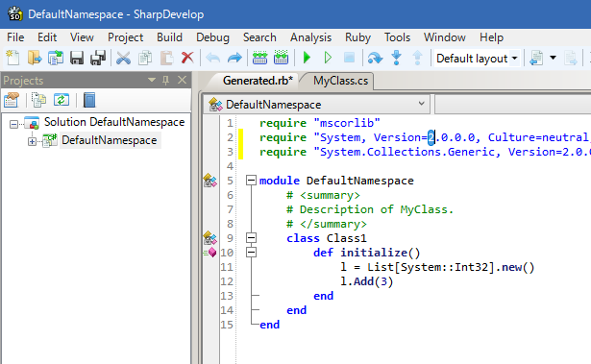Click the Step Into icon
The height and width of the screenshot is (364, 591).
click(x=396, y=59)
